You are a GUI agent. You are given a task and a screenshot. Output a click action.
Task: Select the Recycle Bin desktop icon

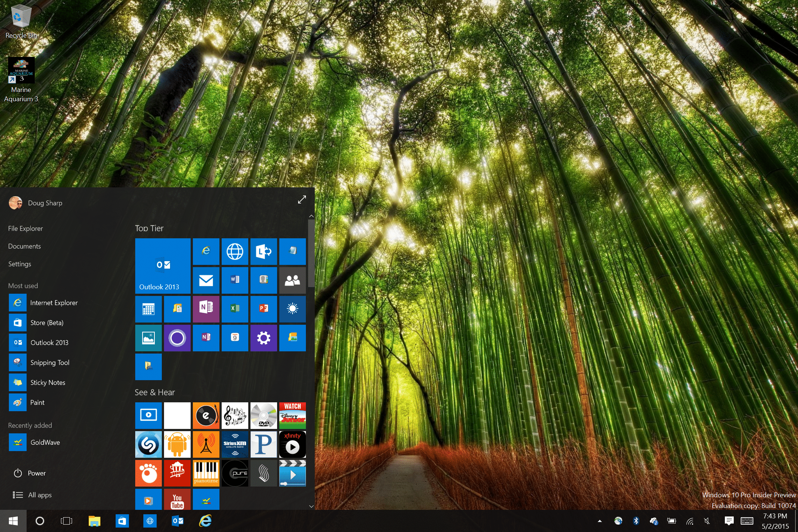coord(21,21)
